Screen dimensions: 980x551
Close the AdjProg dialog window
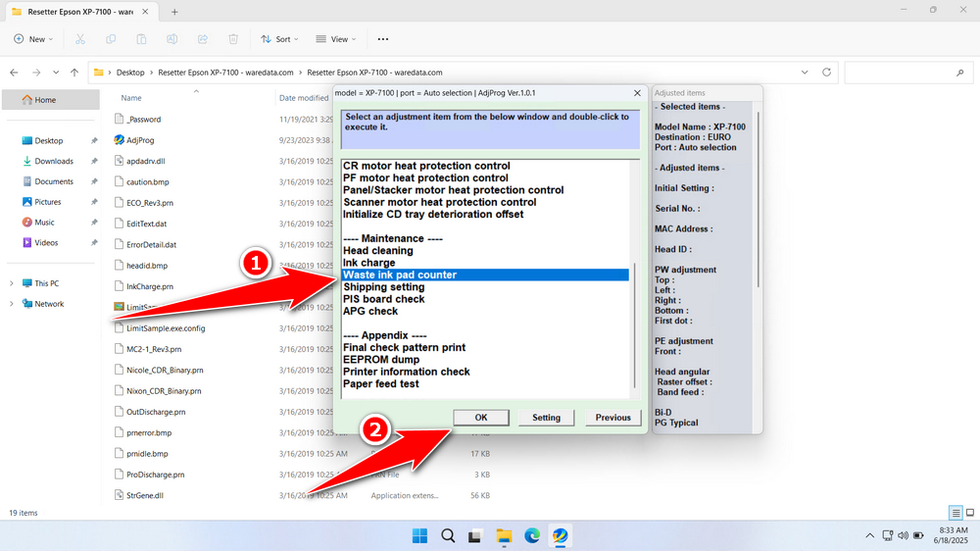point(637,93)
